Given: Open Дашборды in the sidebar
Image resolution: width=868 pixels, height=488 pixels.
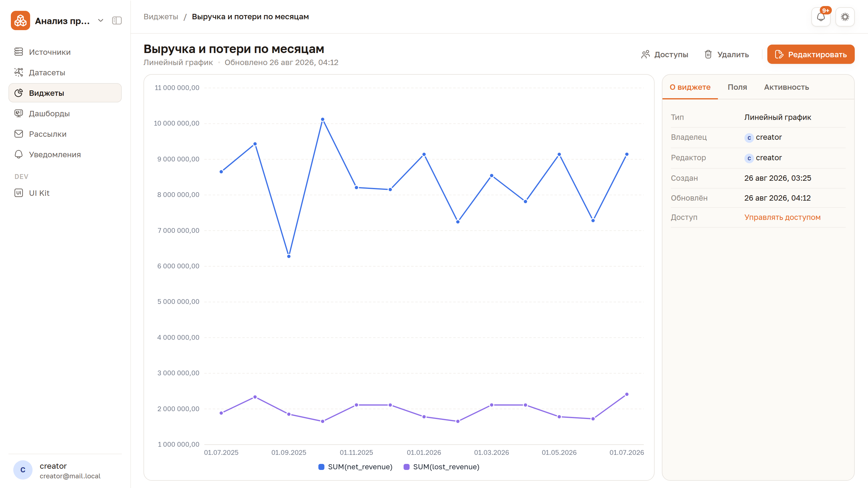Looking at the screenshot, I should click(x=65, y=114).
